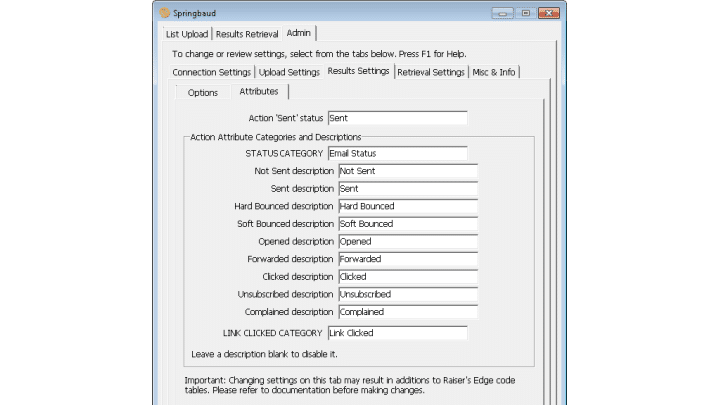
Task: Click the Unsubscribed description field
Action: coord(408,294)
